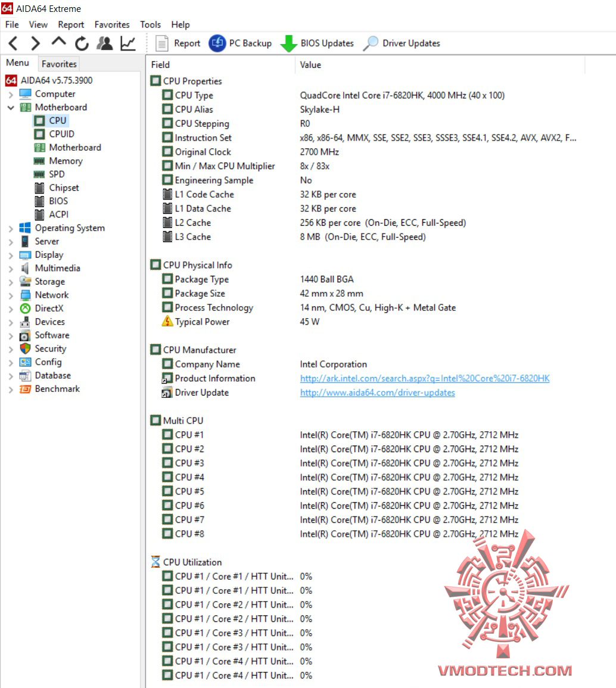This screenshot has height=688, width=616.
Task: Expand the Storage tree node
Action: (11, 282)
